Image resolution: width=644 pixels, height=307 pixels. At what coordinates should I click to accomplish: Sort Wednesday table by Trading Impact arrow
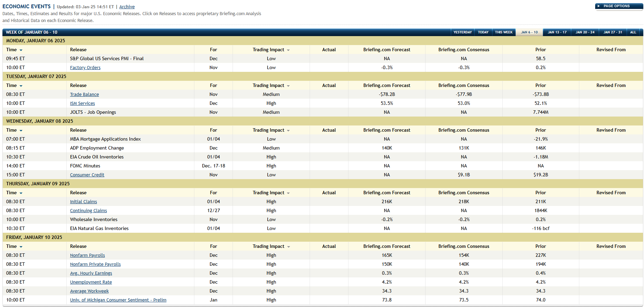click(x=288, y=131)
